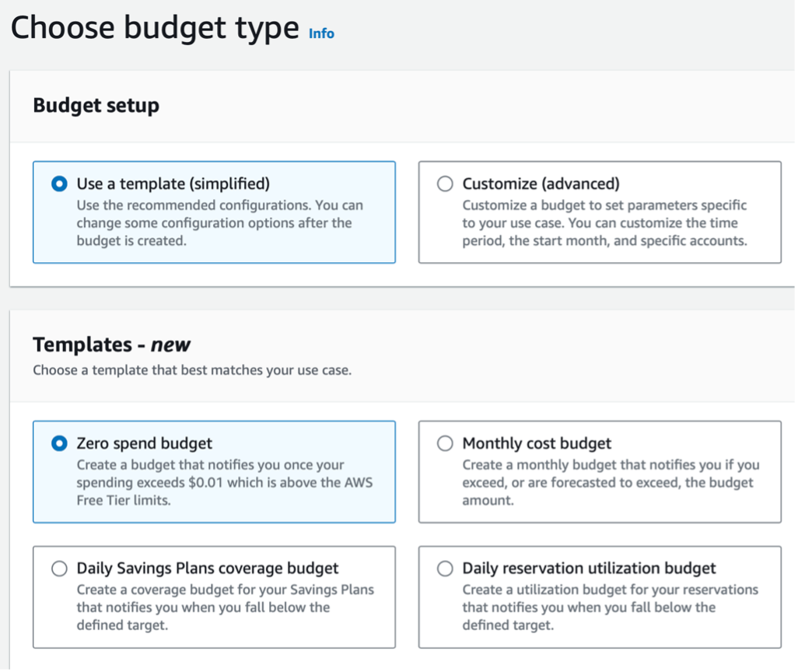Click the Use a template option card
Screen dimensions: 798x672
coord(214,212)
